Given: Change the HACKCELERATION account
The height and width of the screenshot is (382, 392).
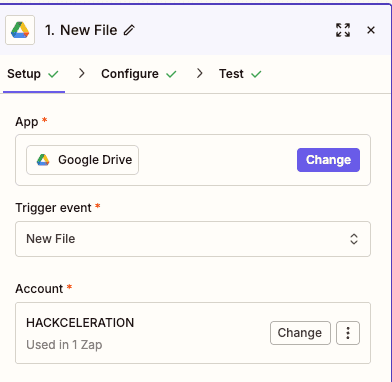Looking at the screenshot, I should coord(300,333).
